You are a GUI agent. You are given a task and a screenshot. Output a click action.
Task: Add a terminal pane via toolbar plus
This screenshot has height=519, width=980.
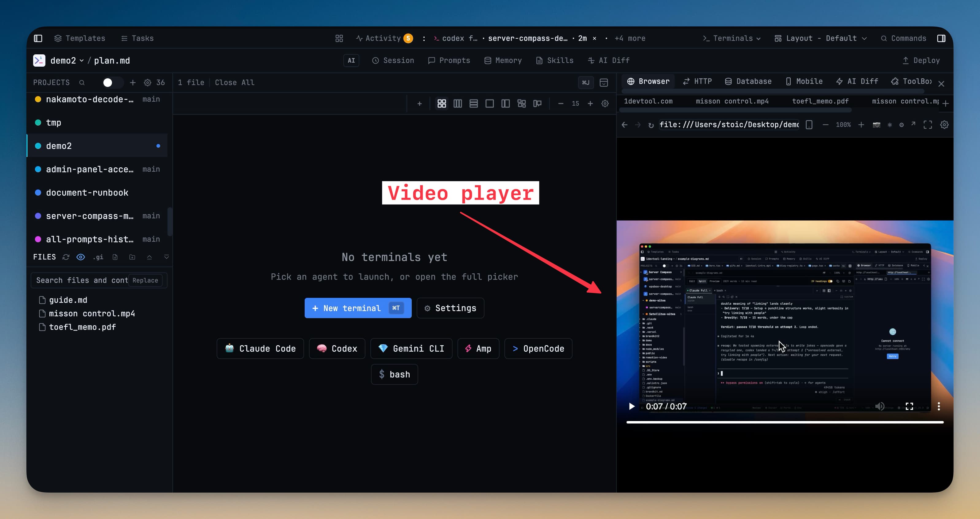tap(419, 103)
